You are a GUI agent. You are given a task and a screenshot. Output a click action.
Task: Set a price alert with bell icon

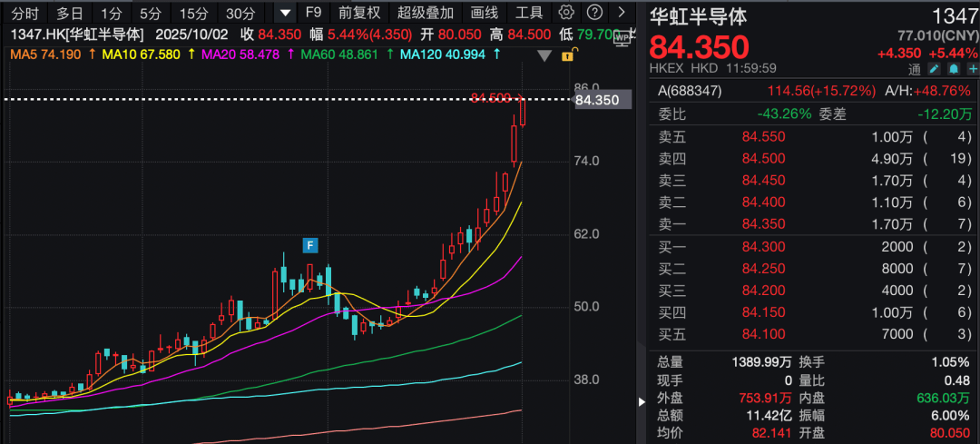[x=954, y=69]
